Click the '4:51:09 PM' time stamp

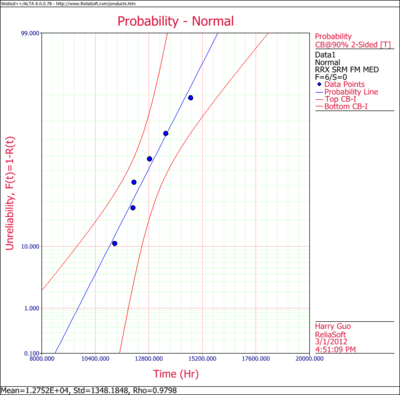click(335, 349)
